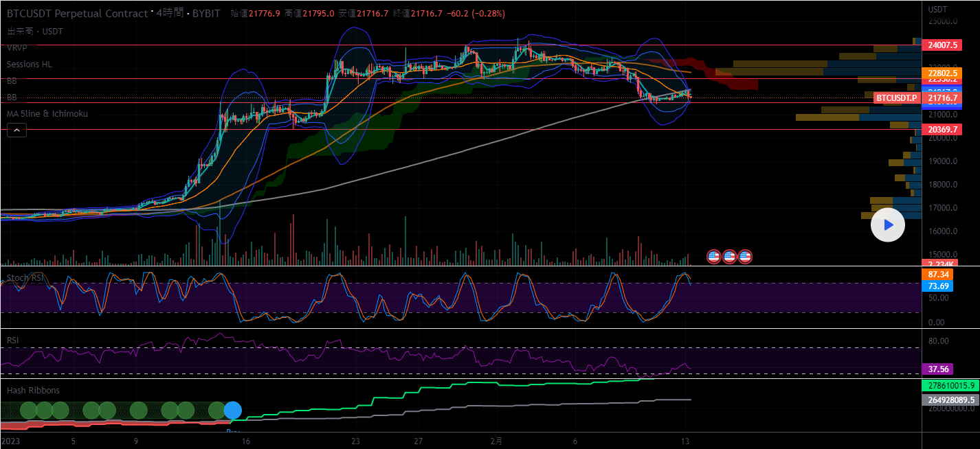Click the middle US flag event icon

(x=729, y=257)
